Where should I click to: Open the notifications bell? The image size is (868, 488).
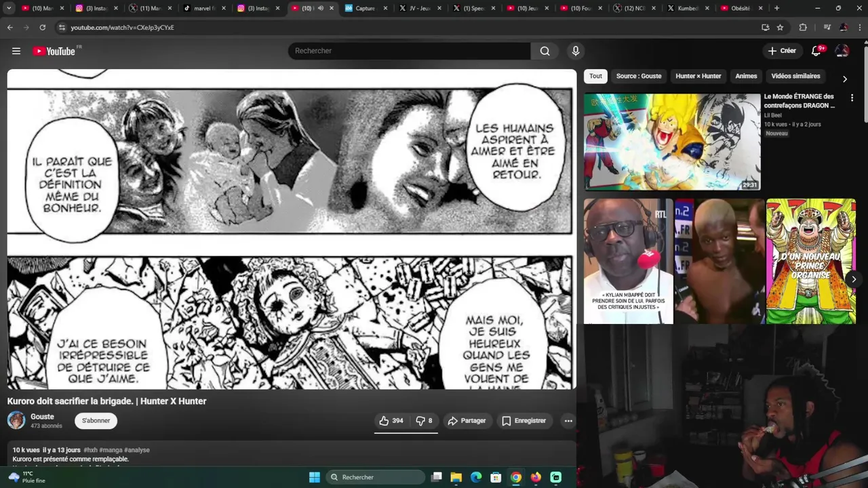pyautogui.click(x=816, y=51)
